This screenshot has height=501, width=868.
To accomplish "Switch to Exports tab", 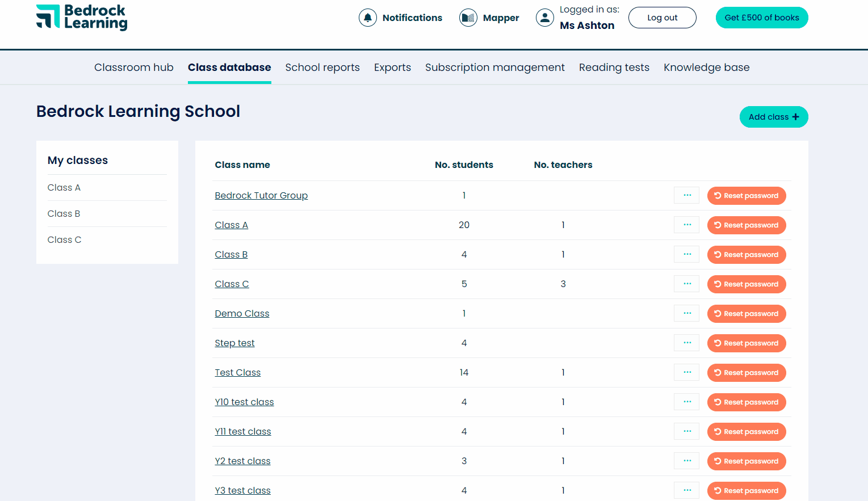I will (x=392, y=68).
